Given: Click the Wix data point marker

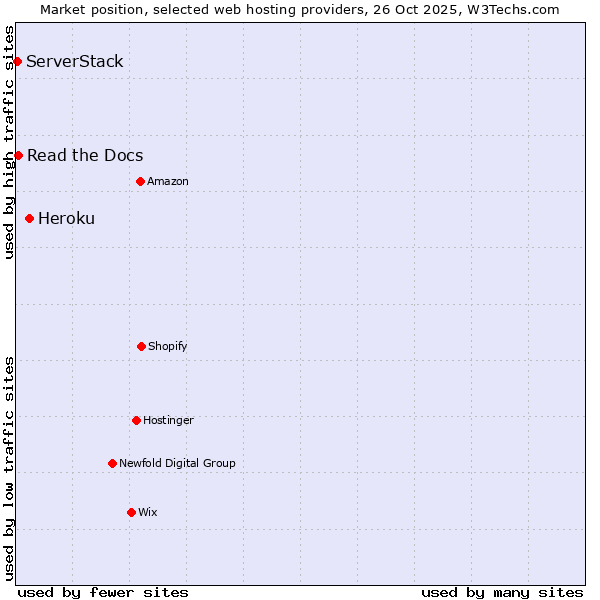Looking at the screenshot, I should click(x=131, y=512).
